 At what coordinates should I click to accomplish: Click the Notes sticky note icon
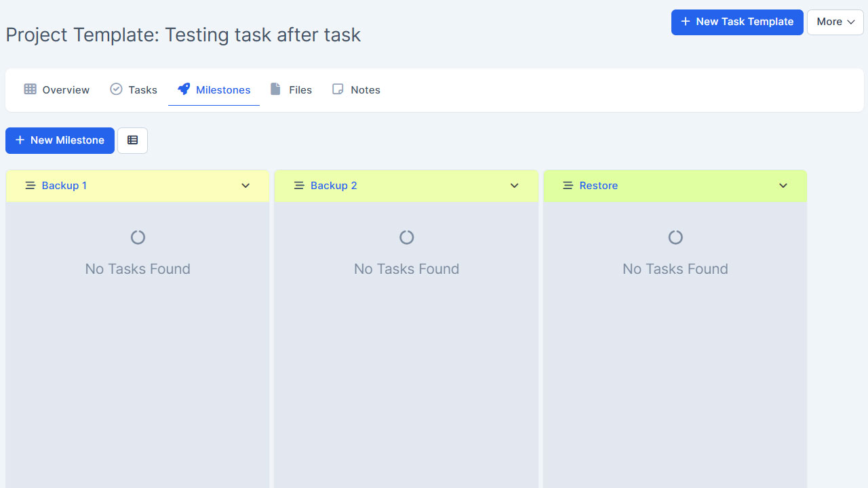click(x=338, y=89)
